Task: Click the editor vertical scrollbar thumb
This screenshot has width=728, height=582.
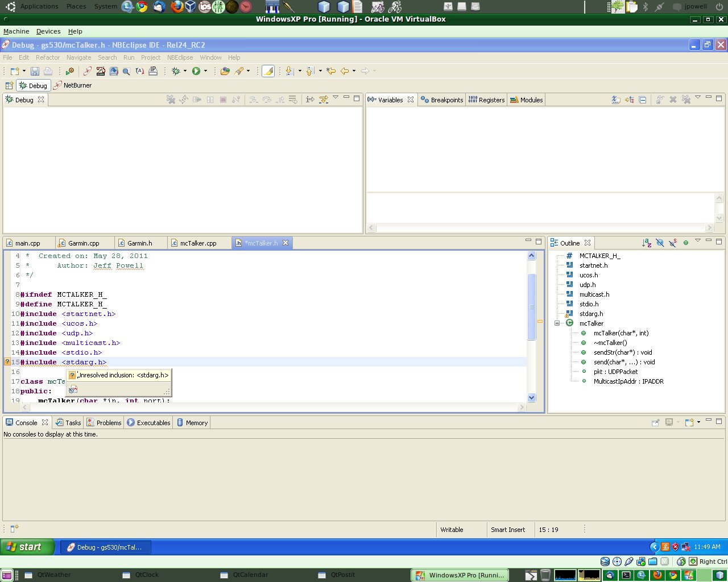Action: pyautogui.click(x=532, y=307)
